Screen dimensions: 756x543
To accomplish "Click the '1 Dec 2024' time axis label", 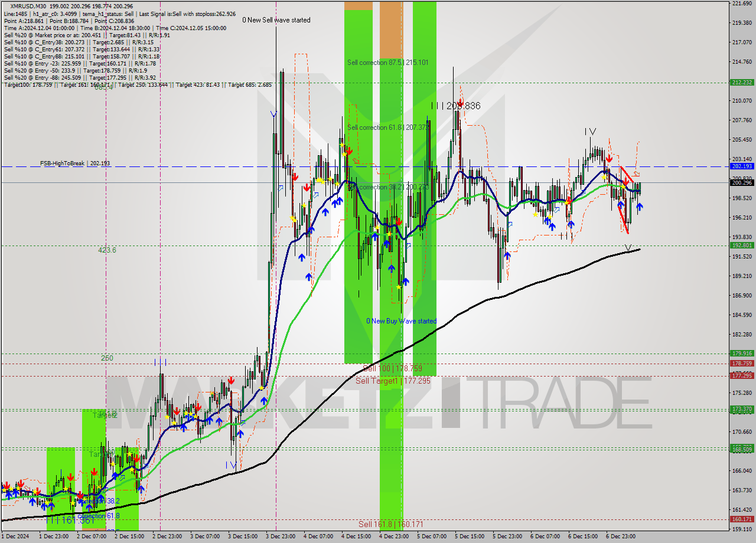I will (x=16, y=537).
